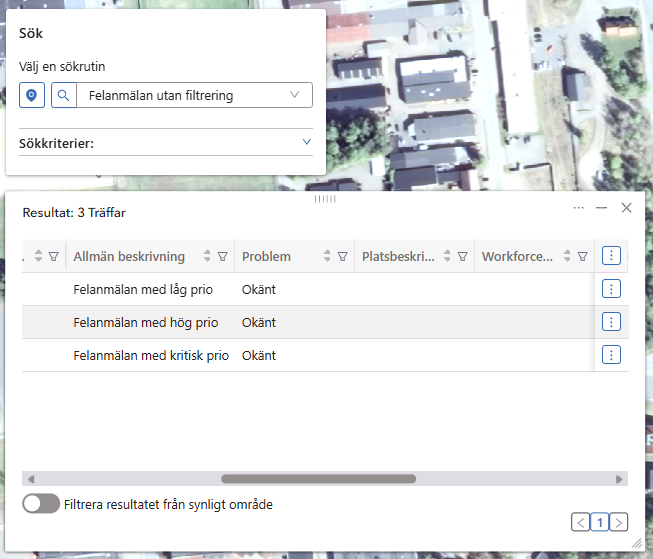Open the Felanmälan utan filtrering dropdown
Image resolution: width=653 pixels, height=559 pixels.
pos(194,95)
